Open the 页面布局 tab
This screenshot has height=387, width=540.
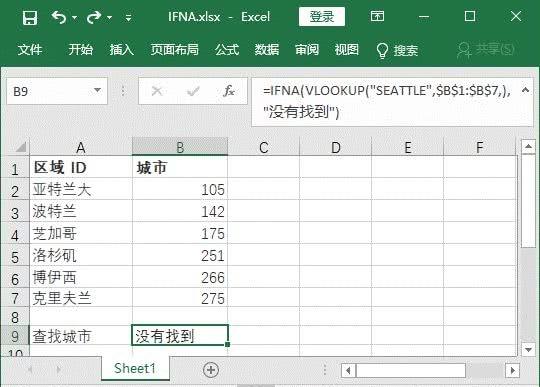click(x=175, y=50)
